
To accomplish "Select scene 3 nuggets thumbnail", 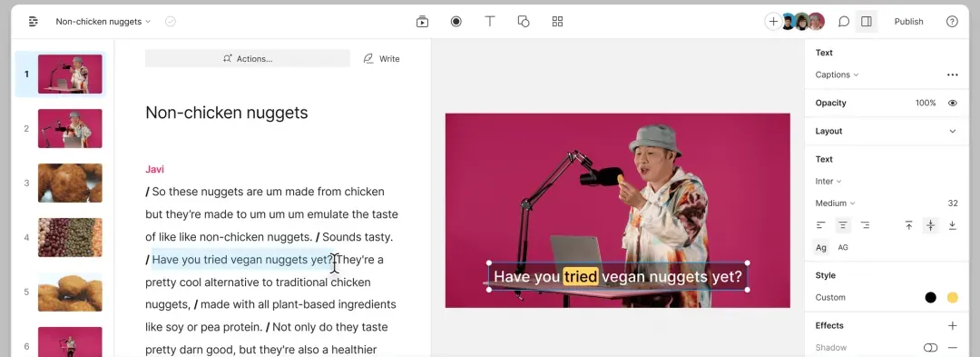I will point(70,183).
